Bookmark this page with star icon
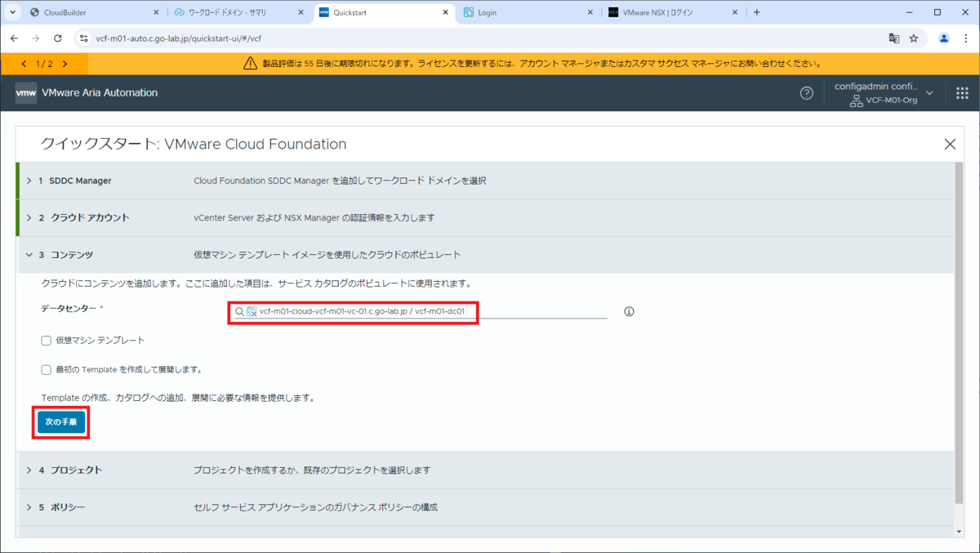This screenshot has width=980, height=553. (914, 38)
